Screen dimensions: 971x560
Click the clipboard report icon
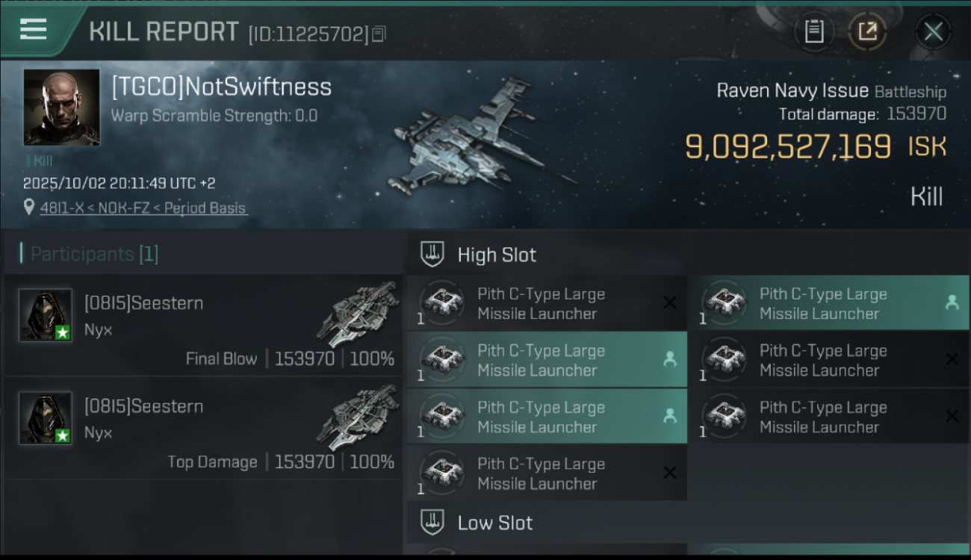pos(814,31)
